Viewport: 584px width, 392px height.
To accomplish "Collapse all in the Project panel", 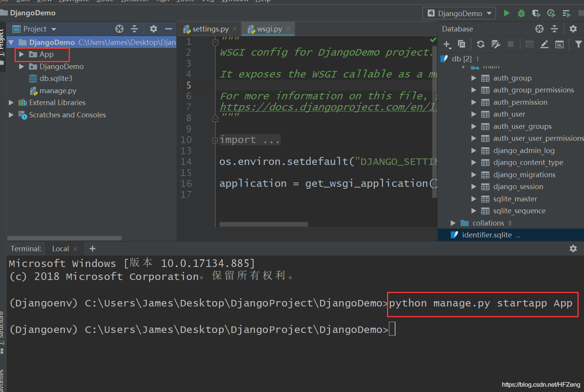I will tap(134, 29).
